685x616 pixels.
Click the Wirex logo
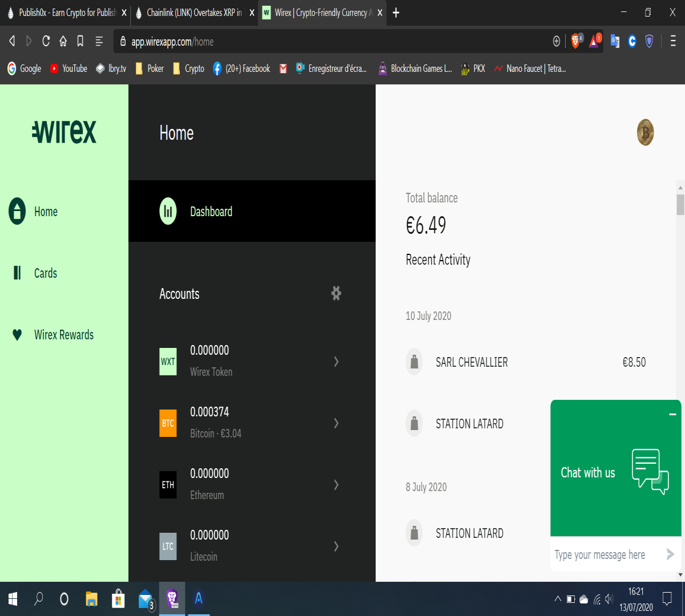pos(64,132)
